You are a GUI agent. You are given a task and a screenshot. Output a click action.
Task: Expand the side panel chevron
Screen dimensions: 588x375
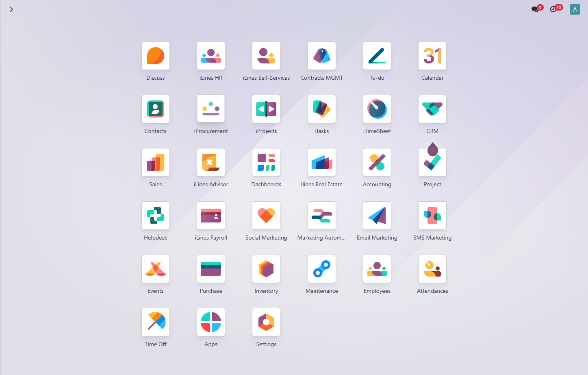(11, 9)
